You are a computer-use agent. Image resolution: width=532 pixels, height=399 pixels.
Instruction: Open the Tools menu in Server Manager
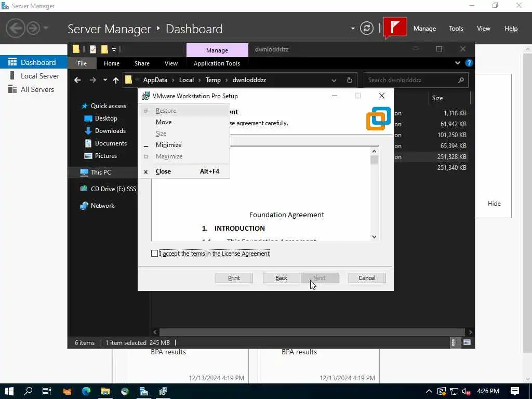[x=456, y=29]
